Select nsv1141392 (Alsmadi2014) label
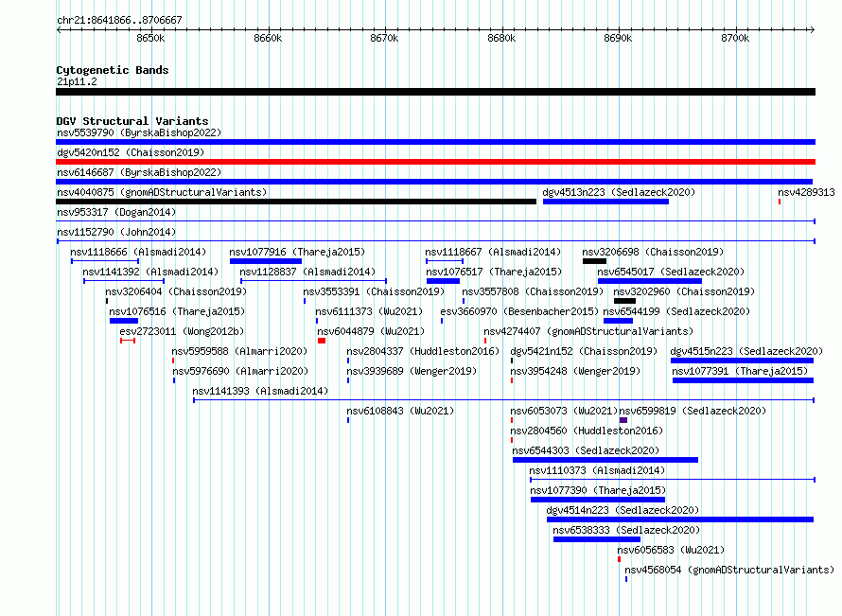 coord(150,272)
